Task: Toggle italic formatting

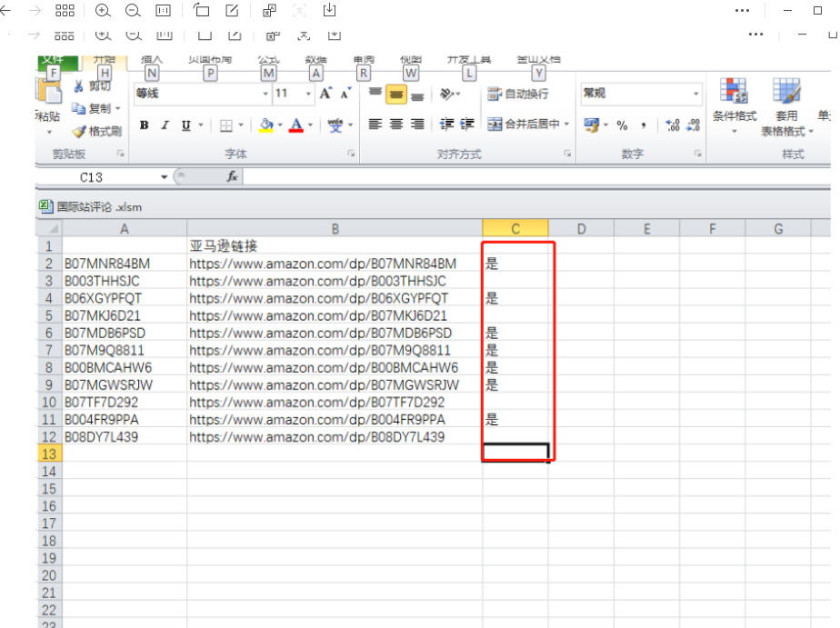Action: [165, 125]
